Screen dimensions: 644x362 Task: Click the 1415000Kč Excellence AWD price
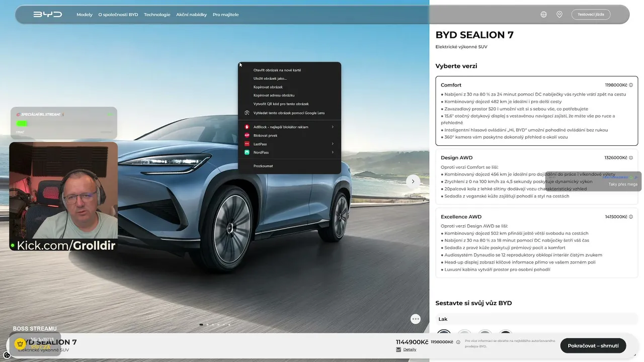click(616, 217)
